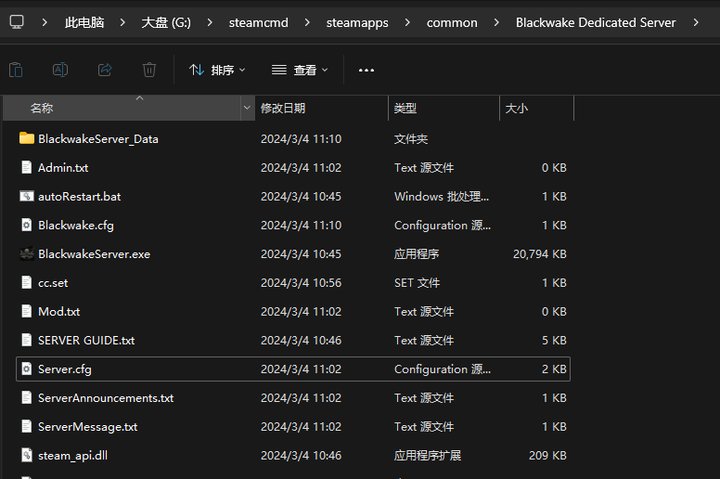Click Blackwake Dedicated Server breadcrumb
This screenshot has height=479, width=720.
pos(596,22)
